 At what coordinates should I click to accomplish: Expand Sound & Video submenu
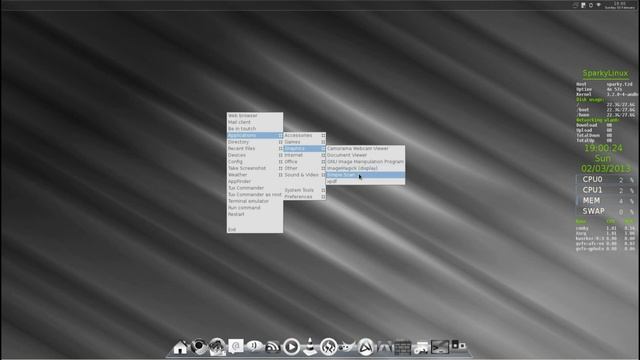coord(304,175)
